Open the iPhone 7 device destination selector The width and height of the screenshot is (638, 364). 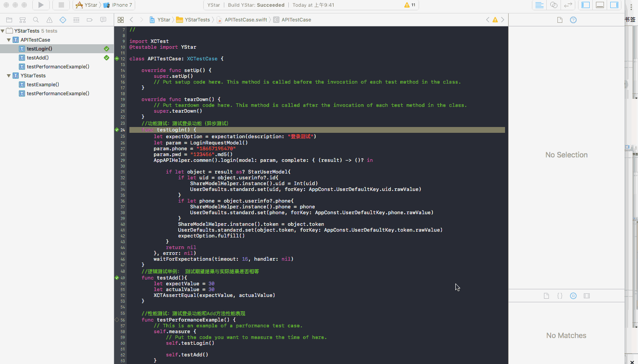[118, 5]
